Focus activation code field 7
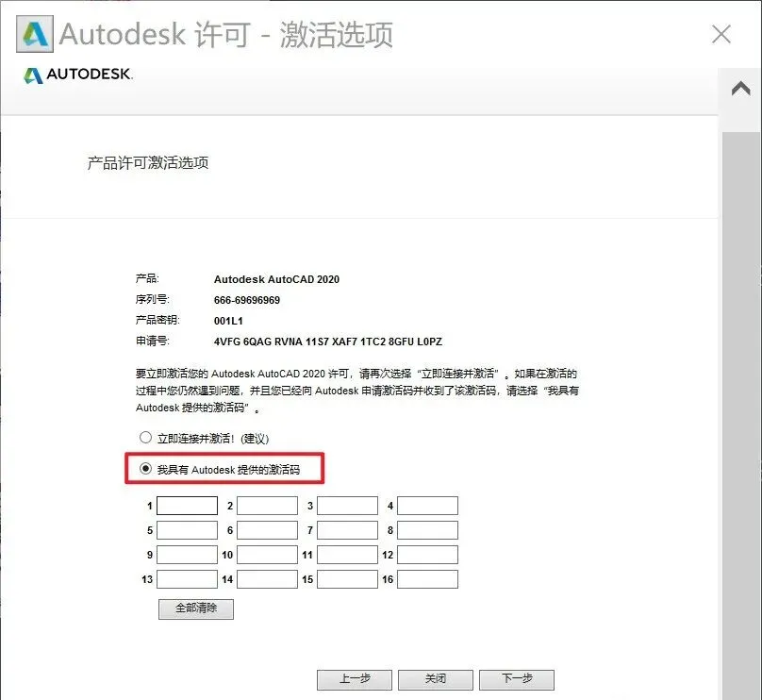762x700 pixels. [x=347, y=530]
